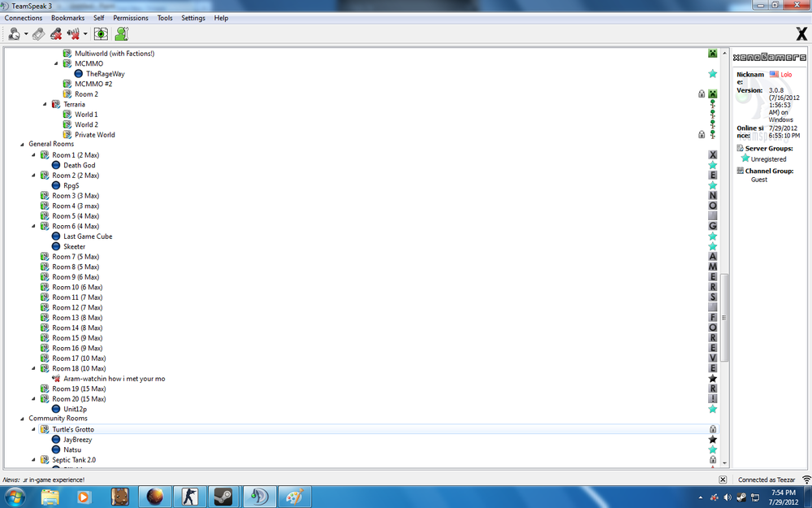Click the tree icon on World 1 row
The image size is (812, 508).
(x=713, y=114)
